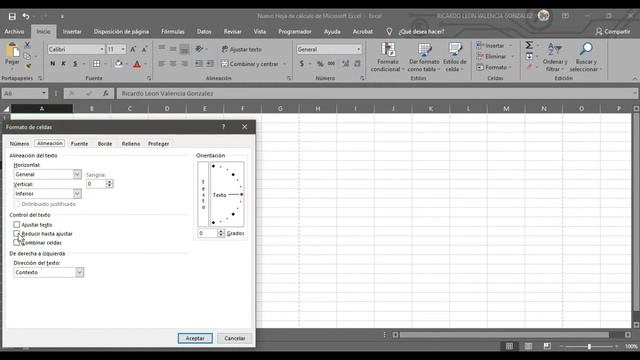Open Ordenar y filtrar
This screenshot has width=640, height=360.
click(x=555, y=57)
